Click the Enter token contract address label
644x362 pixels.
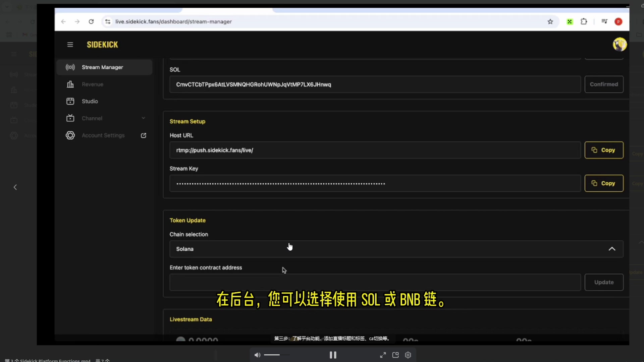pos(206,267)
